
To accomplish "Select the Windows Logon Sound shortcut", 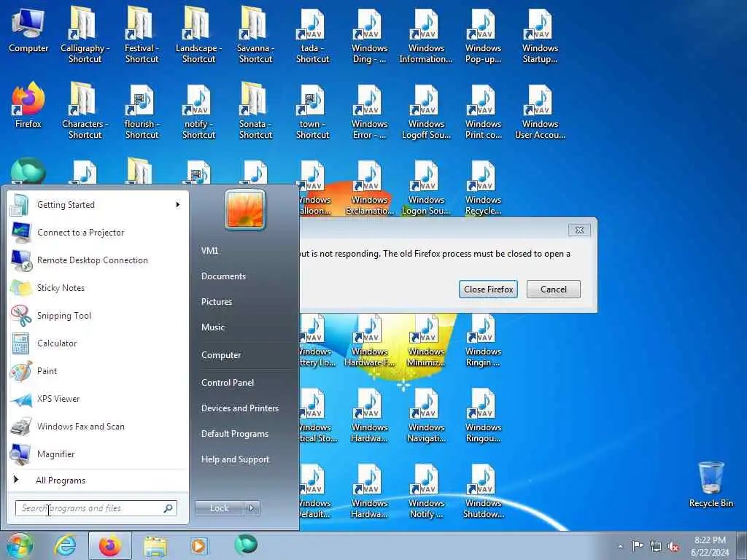I will [x=426, y=187].
